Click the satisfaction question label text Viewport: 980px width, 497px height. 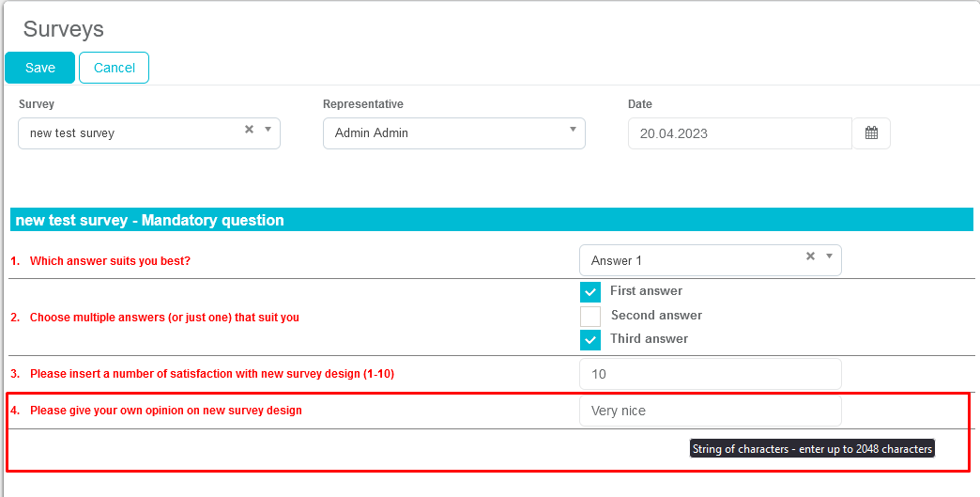[211, 374]
